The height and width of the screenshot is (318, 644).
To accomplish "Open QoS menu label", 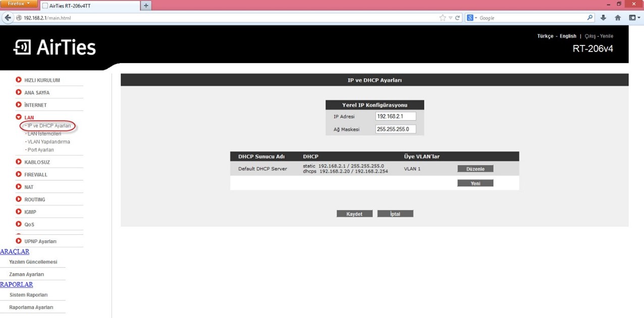I will [29, 225].
